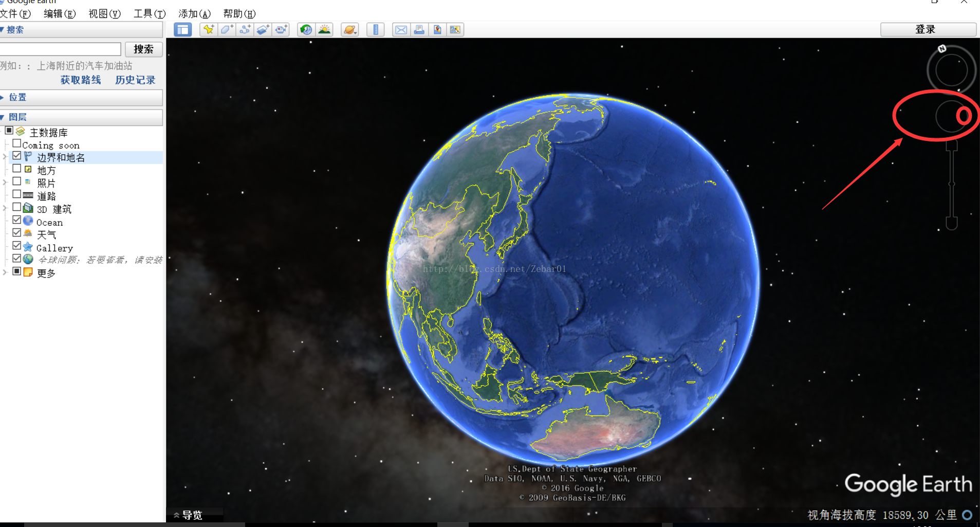Expand the 边界和地名 tree node
Image resolution: width=980 pixels, height=527 pixels.
coord(5,157)
